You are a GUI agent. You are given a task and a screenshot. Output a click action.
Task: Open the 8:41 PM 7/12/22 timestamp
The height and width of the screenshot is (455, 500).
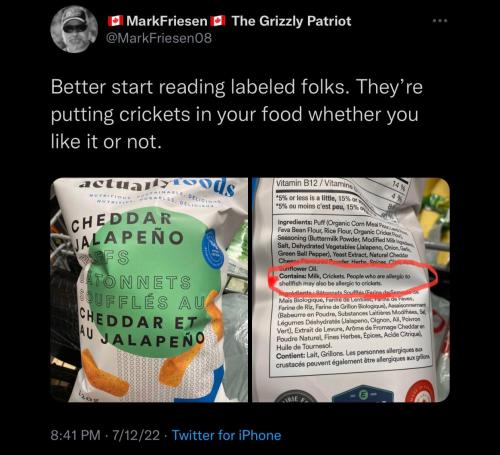[105, 435]
